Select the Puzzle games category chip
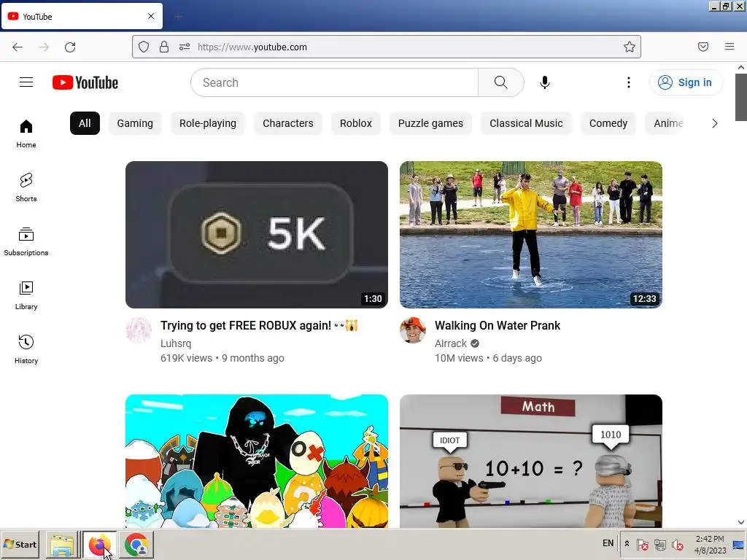The width and height of the screenshot is (747, 560). point(430,123)
